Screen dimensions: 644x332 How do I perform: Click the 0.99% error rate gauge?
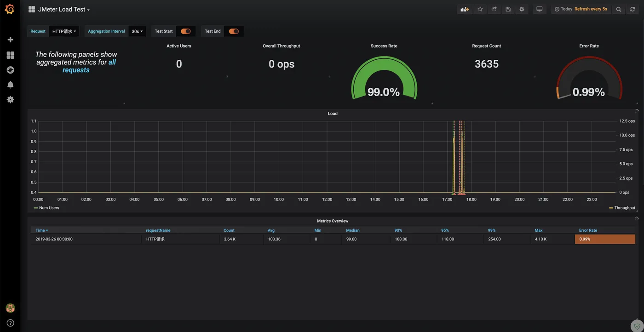589,78
